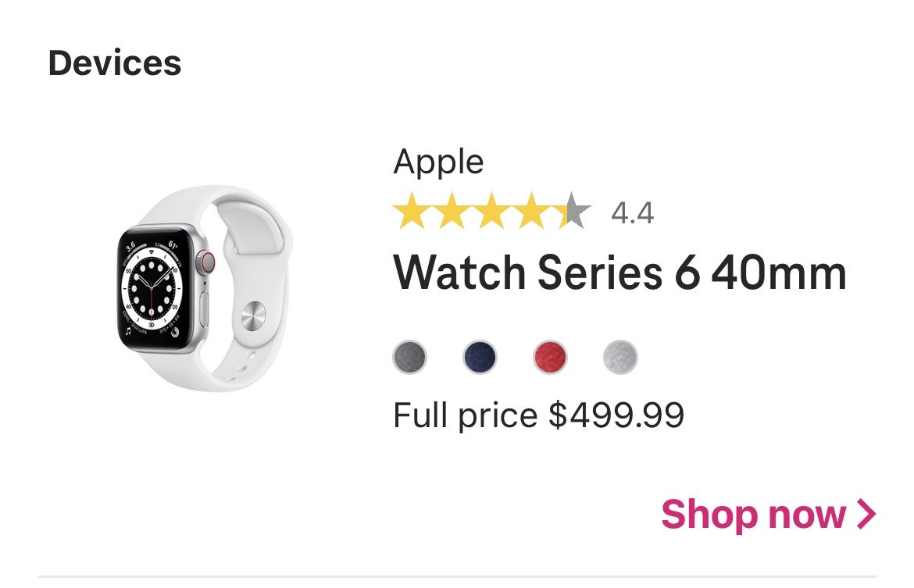
Task: Click the Devices section heading
Action: [x=114, y=62]
